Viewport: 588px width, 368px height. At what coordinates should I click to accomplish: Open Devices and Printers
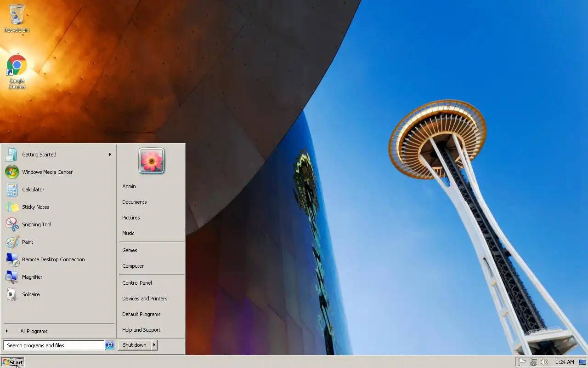145,299
